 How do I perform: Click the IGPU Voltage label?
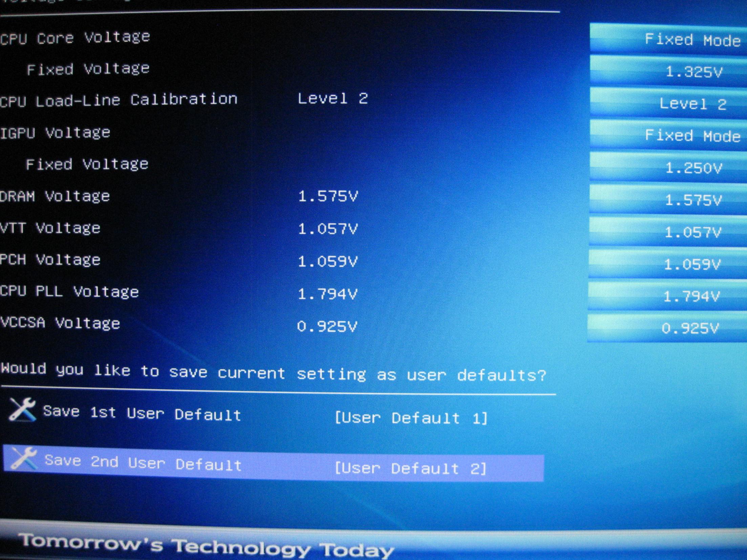click(x=55, y=133)
